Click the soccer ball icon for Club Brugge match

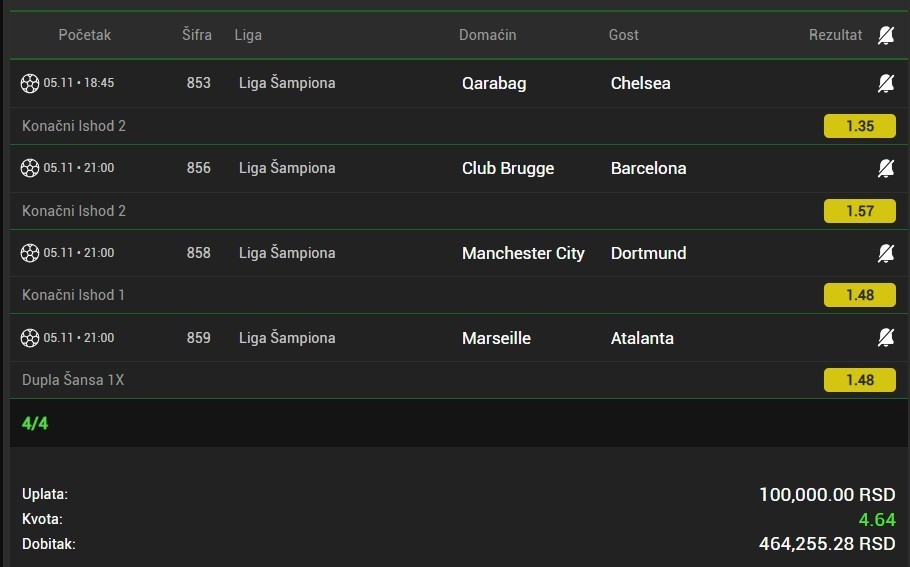[30, 168]
